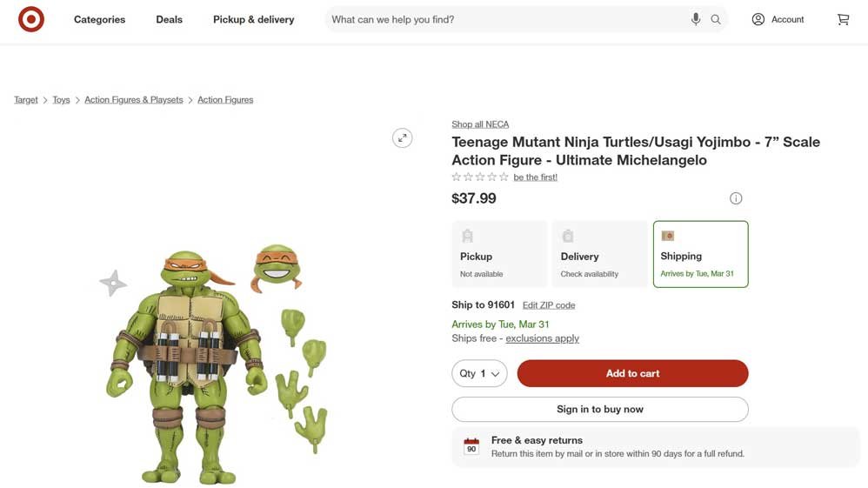Click the Target bullseye logo
Screen dimensions: 868x488
(x=31, y=19)
